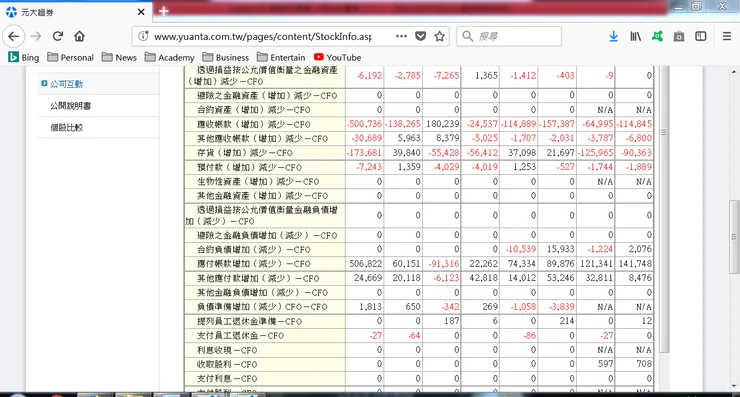This screenshot has height=397, width=740.
Task: Click the value 708 in 收取股利 row
Action: 644,364
